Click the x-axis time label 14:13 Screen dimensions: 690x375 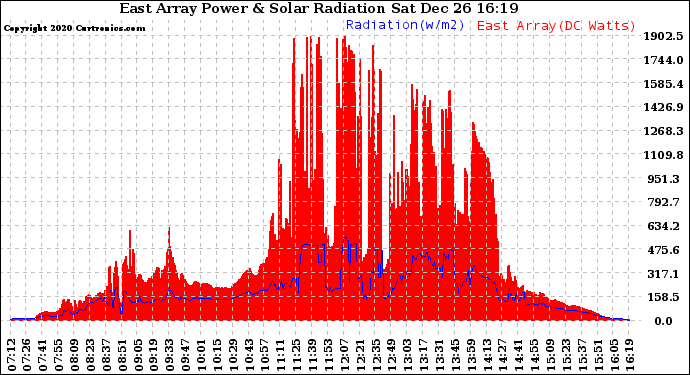[x=487, y=355]
